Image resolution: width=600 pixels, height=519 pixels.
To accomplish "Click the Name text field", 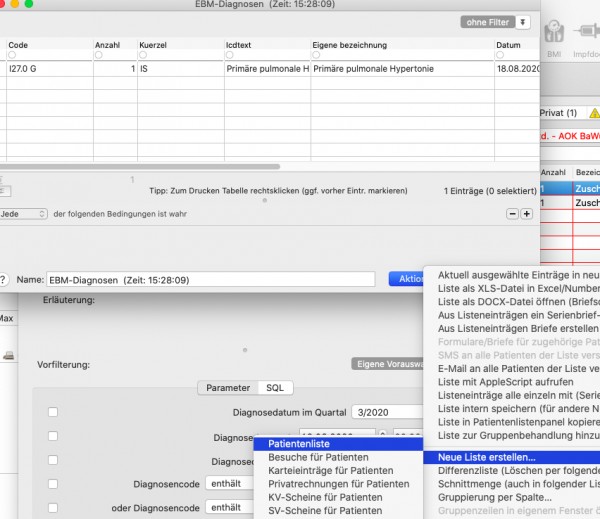I will pos(210,279).
